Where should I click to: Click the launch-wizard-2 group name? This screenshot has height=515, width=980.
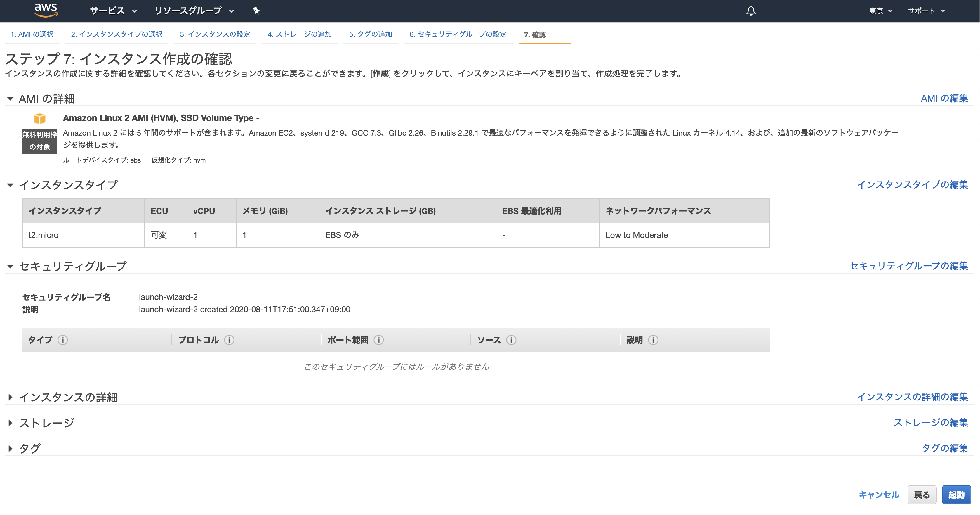[x=168, y=297]
